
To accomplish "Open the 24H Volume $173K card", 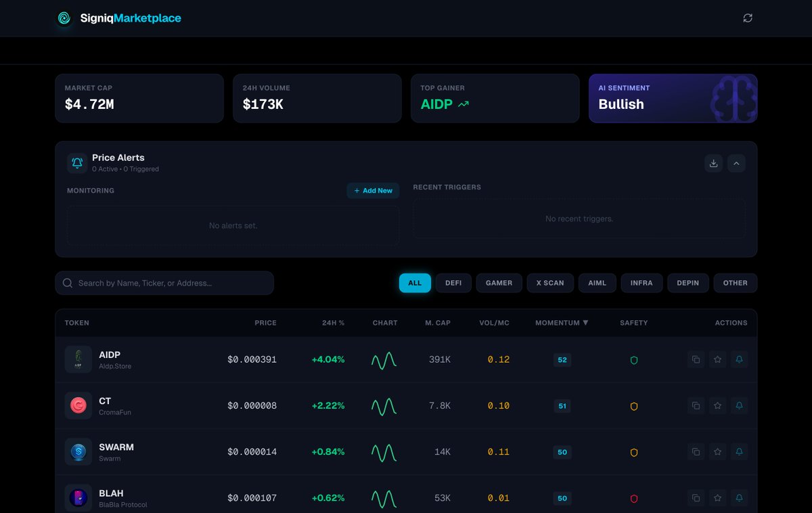I will 317,98.
